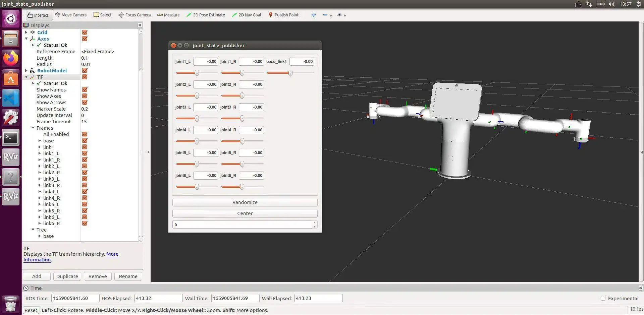Uncheck Show Names in TF
The image size is (644, 315).
85,90
